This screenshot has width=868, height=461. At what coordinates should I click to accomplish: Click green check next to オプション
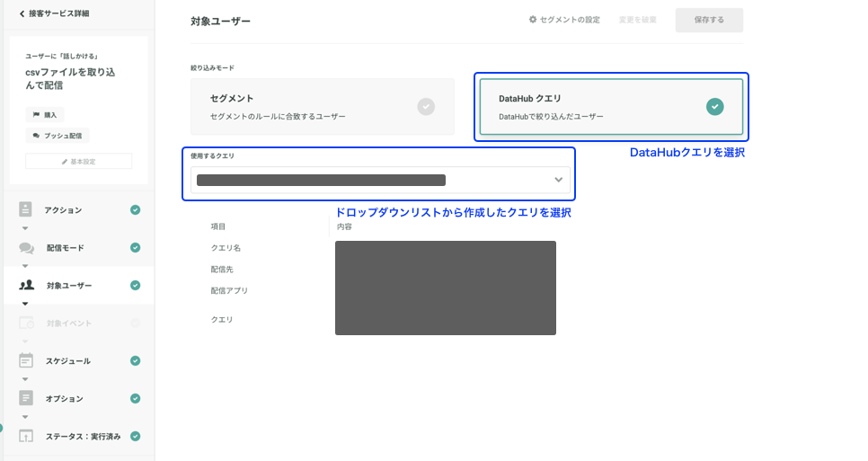pyautogui.click(x=135, y=398)
